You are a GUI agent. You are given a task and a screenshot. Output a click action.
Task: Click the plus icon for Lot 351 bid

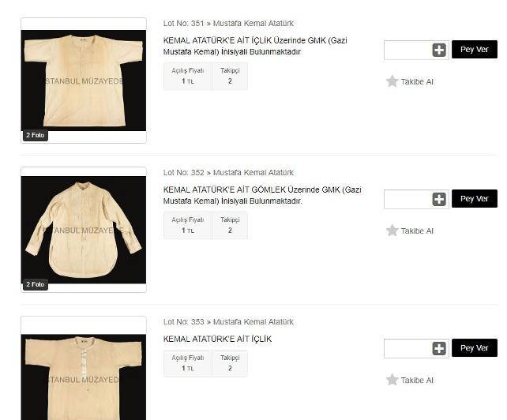439,50
